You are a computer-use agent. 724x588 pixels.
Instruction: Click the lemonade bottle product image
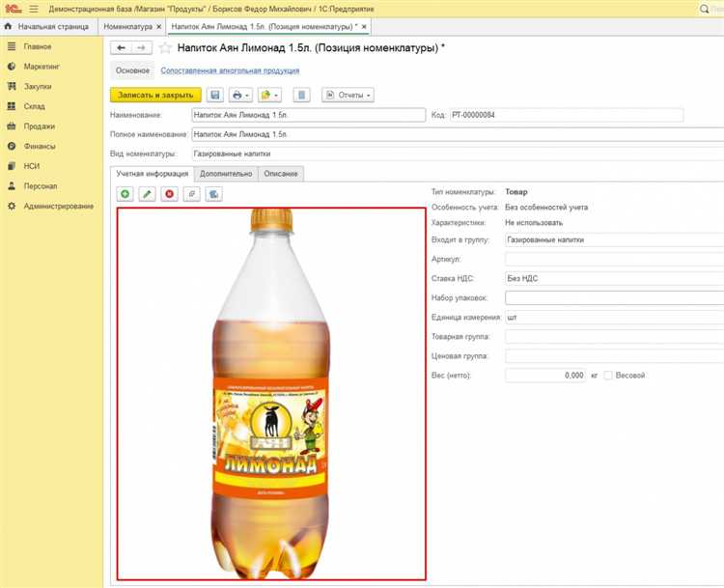click(x=271, y=394)
